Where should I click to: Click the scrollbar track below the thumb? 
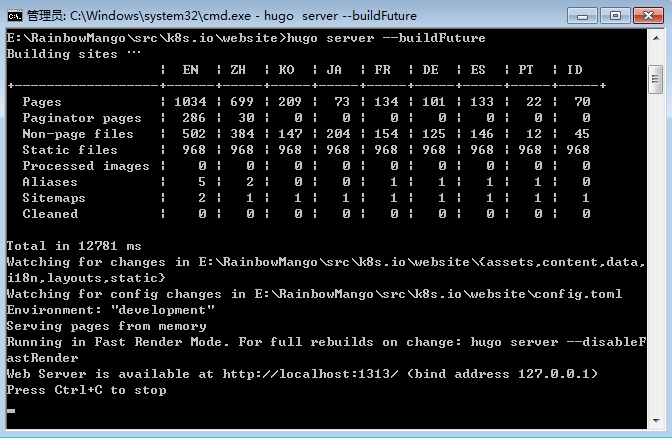[x=656, y=253]
